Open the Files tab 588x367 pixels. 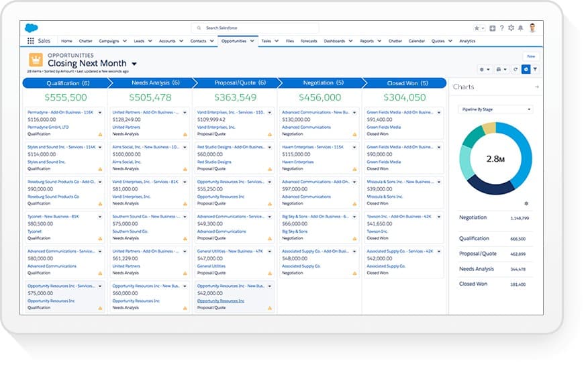(290, 41)
